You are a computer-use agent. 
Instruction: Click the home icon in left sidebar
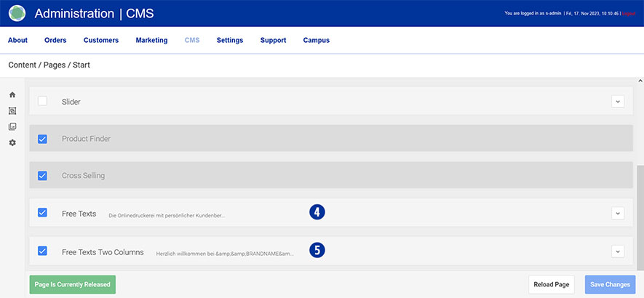tap(12, 95)
